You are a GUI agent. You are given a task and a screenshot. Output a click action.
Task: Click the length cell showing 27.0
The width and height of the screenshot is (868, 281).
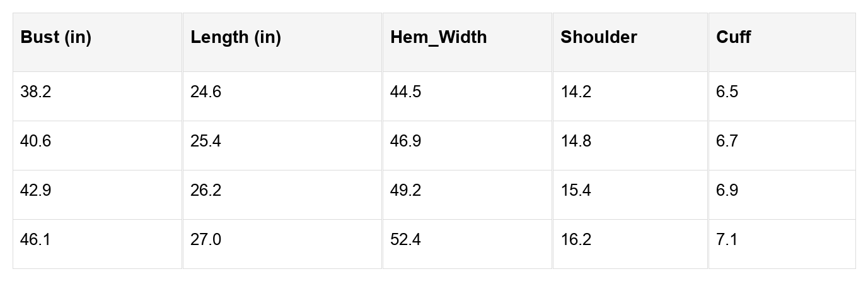[206, 240]
